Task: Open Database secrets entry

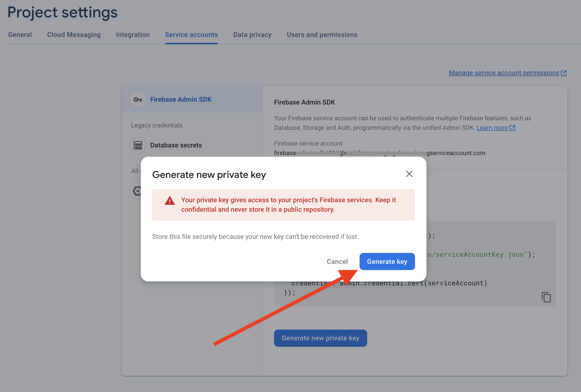Action: 176,145
